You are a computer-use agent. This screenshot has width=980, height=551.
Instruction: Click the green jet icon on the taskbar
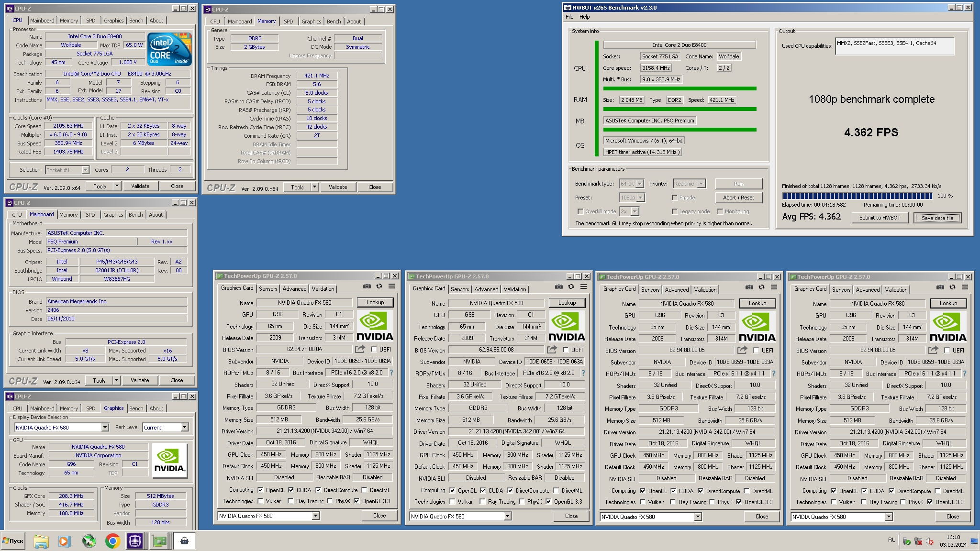coord(89,541)
